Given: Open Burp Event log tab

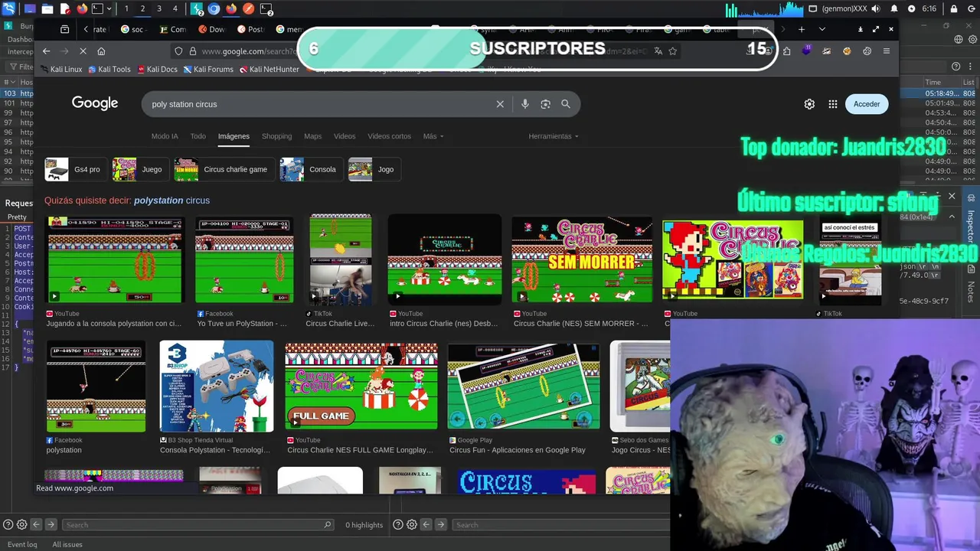Looking at the screenshot, I should click(x=22, y=544).
